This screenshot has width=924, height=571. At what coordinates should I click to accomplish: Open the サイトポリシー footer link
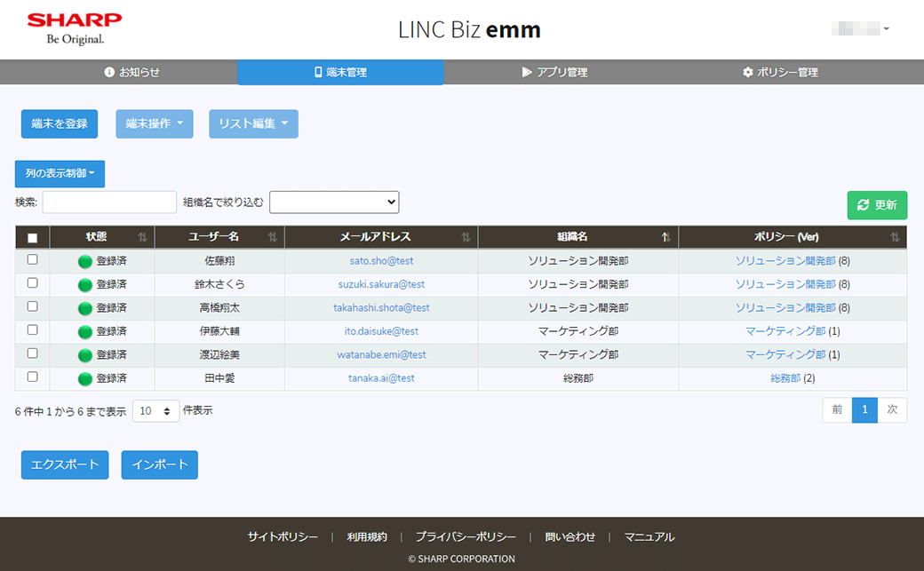click(283, 537)
